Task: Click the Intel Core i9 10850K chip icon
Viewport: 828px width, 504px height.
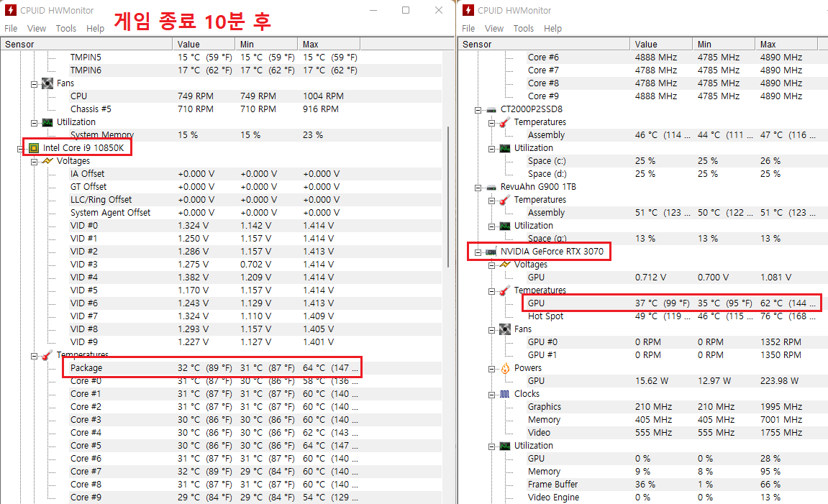Action: click(34, 148)
